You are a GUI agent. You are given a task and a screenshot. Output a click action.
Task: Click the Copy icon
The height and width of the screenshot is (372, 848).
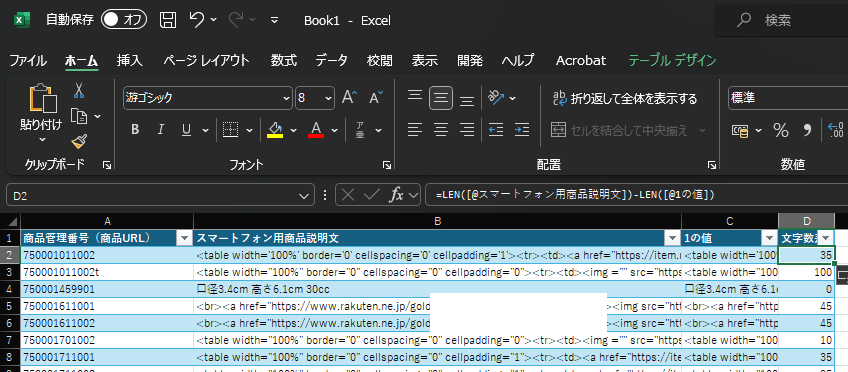tap(80, 116)
